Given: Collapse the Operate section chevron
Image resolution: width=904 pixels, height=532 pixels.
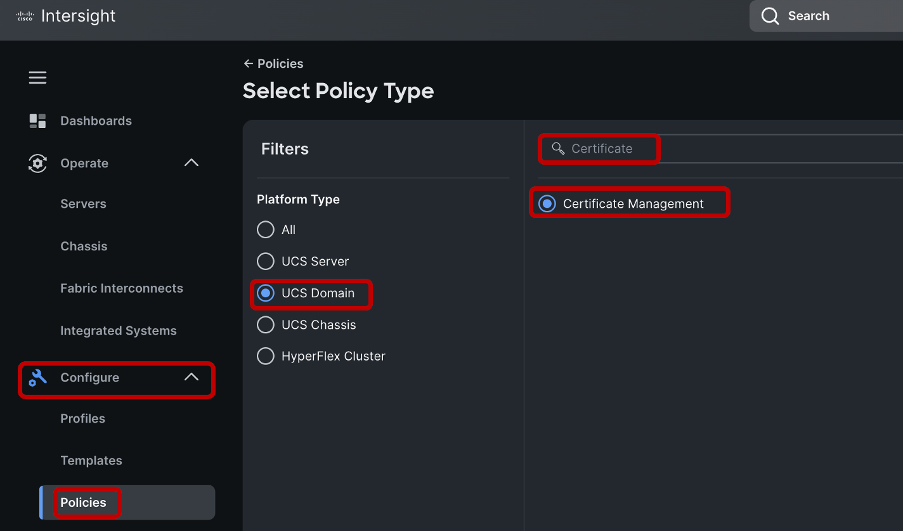Looking at the screenshot, I should 191,163.
